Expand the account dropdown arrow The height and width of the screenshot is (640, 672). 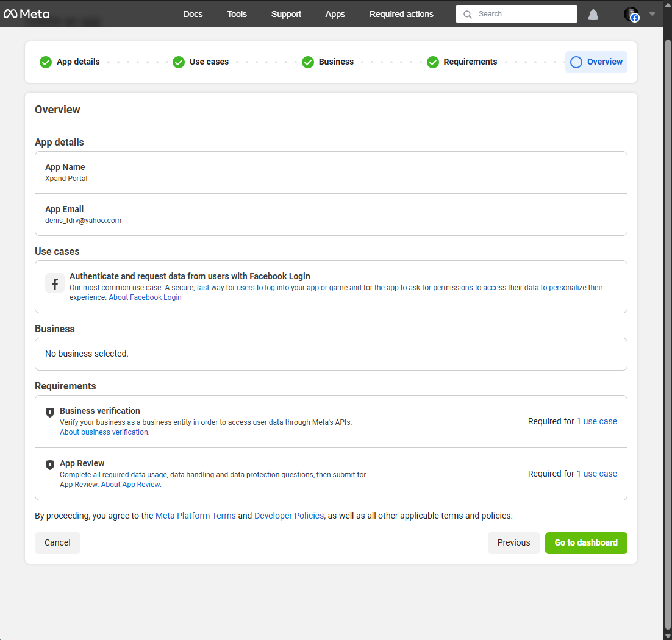click(652, 14)
